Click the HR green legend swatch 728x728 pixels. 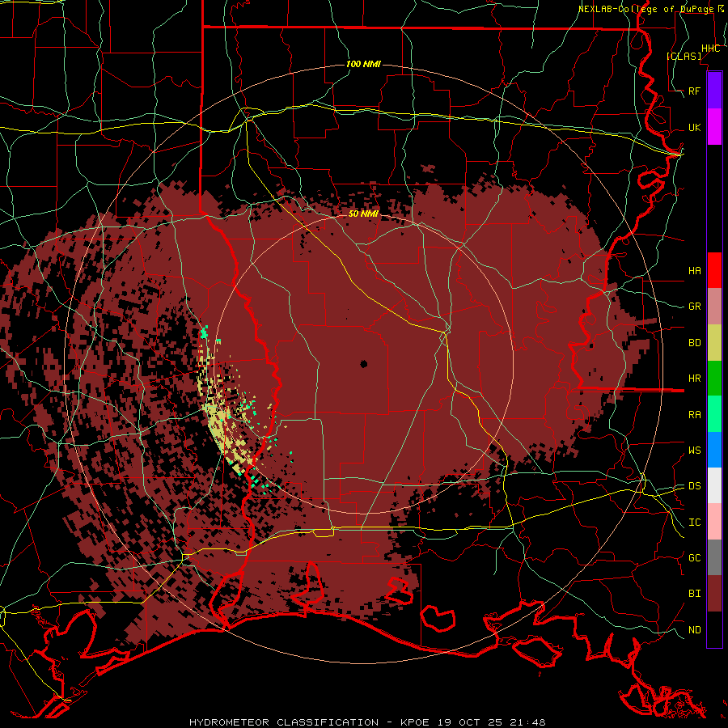point(714,378)
